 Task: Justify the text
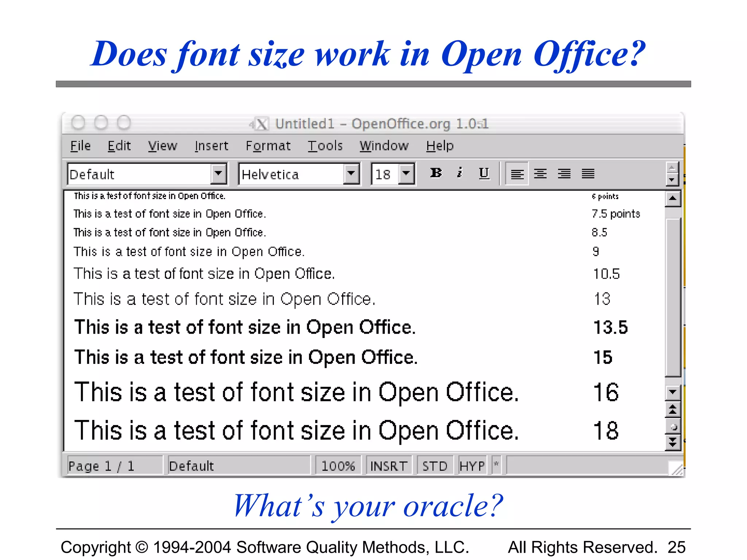click(588, 174)
